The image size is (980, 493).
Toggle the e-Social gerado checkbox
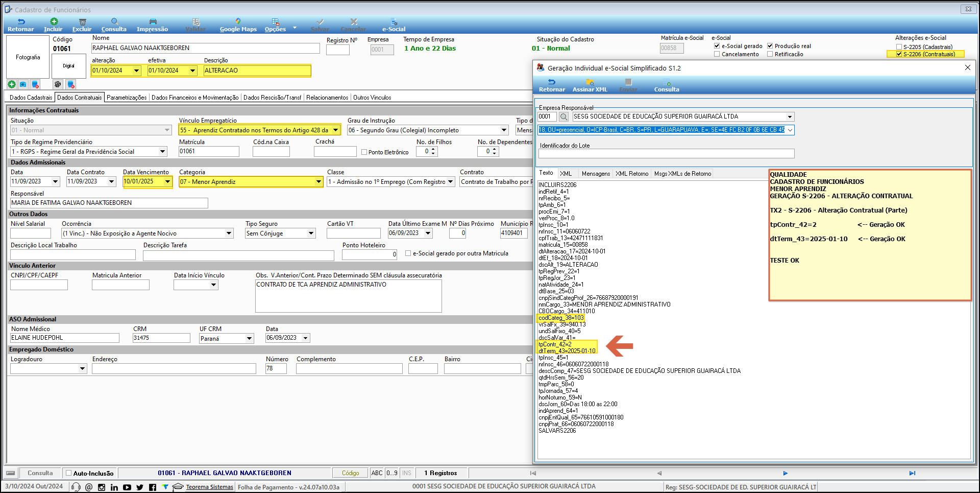[x=717, y=46]
